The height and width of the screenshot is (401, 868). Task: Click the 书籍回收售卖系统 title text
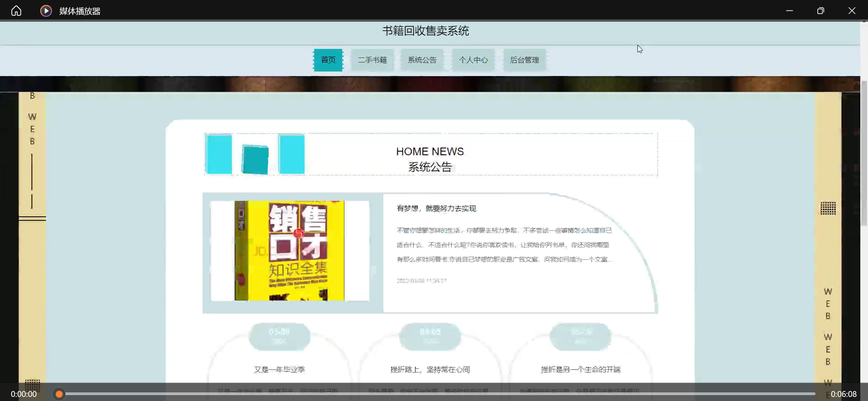tap(426, 31)
